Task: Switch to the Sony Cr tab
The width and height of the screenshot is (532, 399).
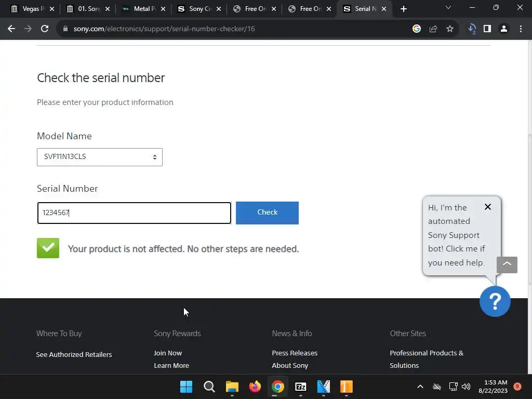Action: (x=195, y=9)
